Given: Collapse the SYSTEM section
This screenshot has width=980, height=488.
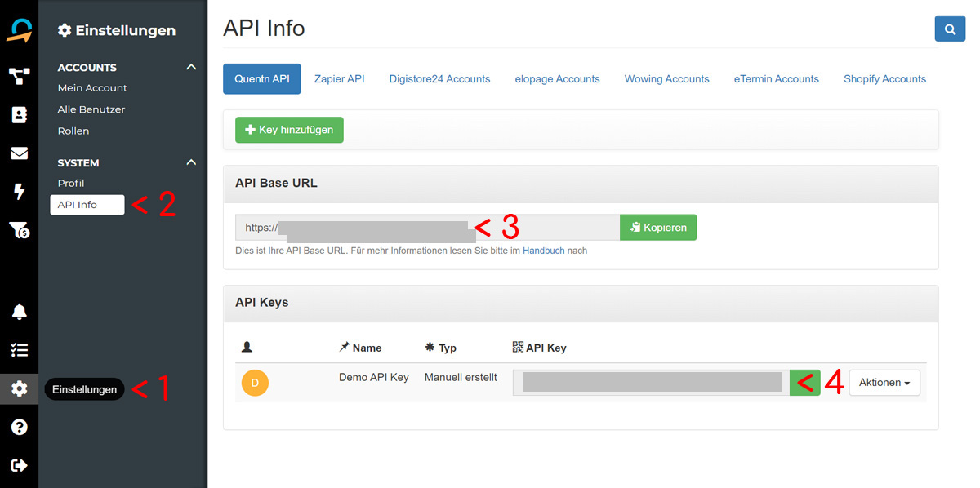Looking at the screenshot, I should click(190, 162).
